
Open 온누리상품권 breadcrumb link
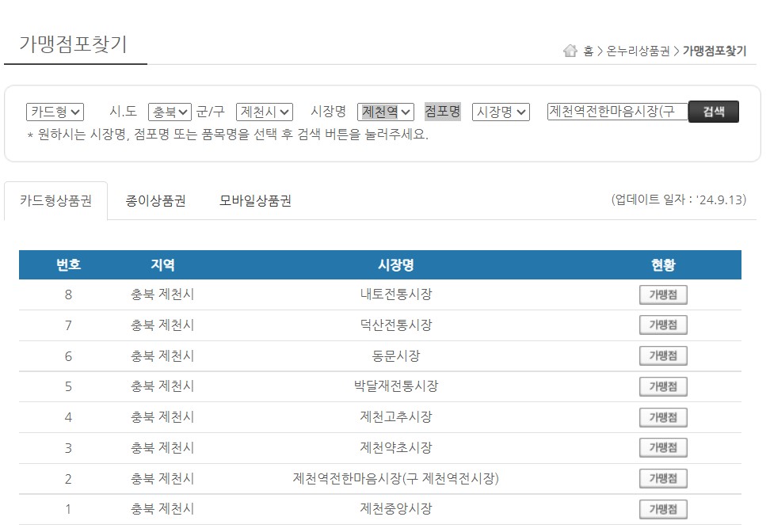(x=638, y=51)
